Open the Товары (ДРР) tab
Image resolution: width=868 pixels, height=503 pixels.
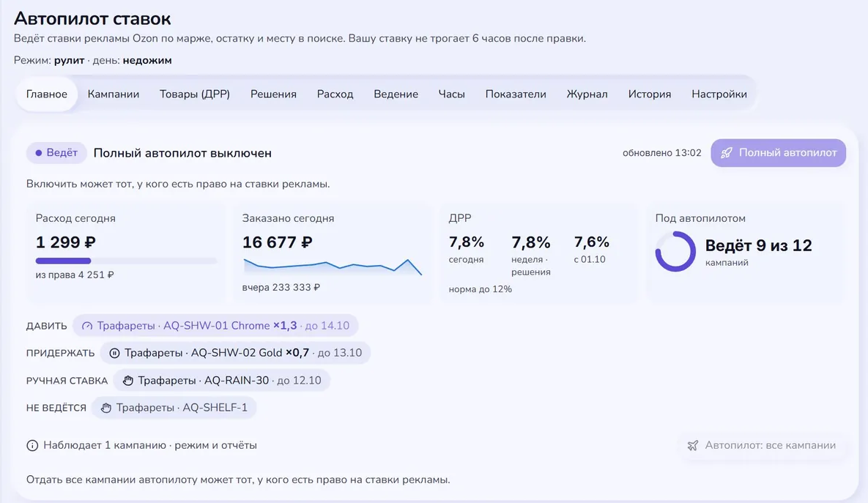pyautogui.click(x=195, y=94)
